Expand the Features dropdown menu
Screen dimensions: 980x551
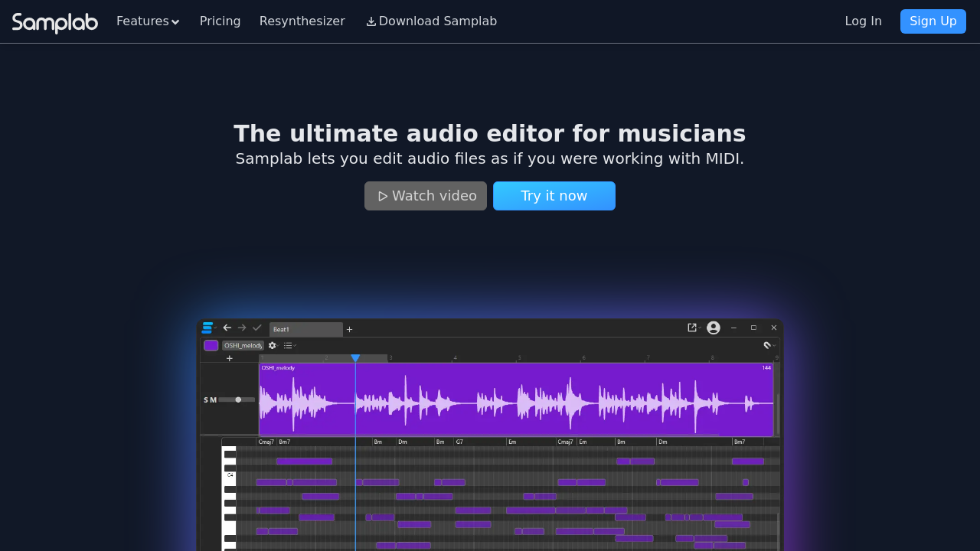pyautogui.click(x=148, y=21)
